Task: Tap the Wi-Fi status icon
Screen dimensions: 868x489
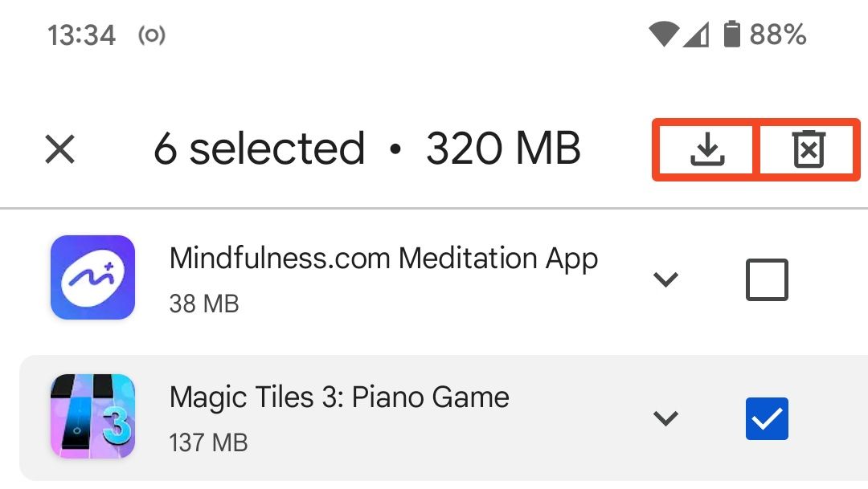Action: (x=665, y=35)
